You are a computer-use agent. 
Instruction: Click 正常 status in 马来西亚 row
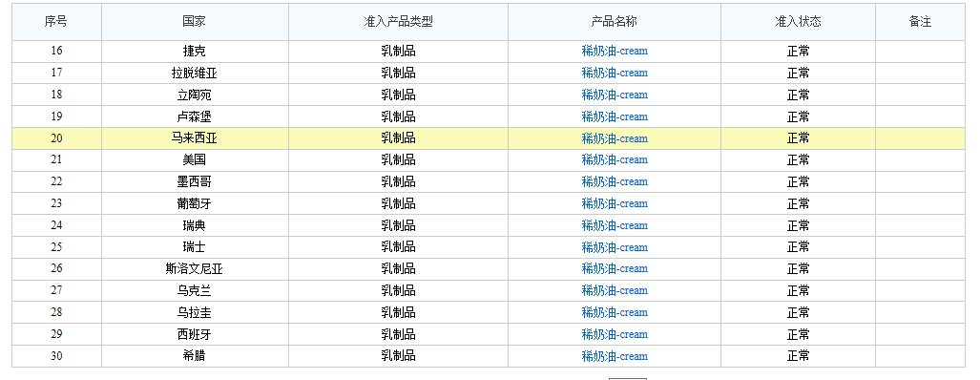point(798,138)
